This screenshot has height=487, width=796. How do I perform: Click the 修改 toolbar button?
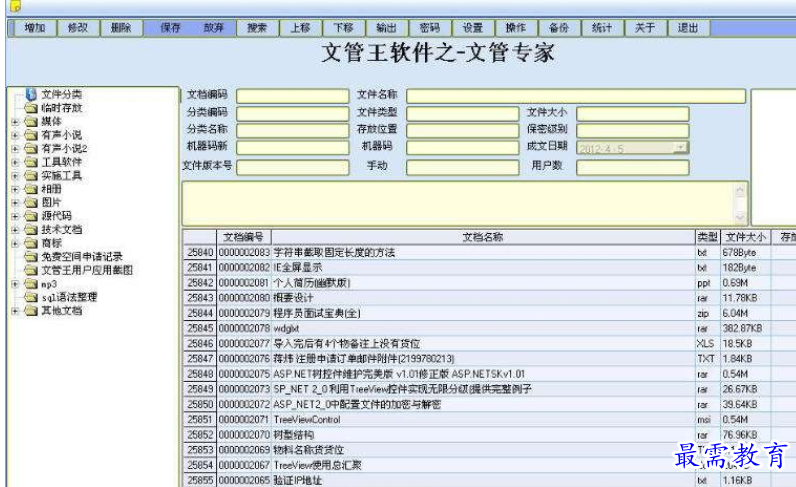[78, 28]
